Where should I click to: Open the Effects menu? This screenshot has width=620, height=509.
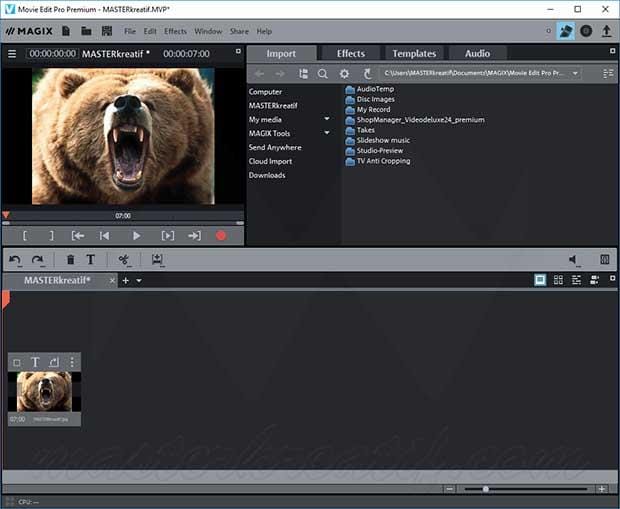(175, 31)
